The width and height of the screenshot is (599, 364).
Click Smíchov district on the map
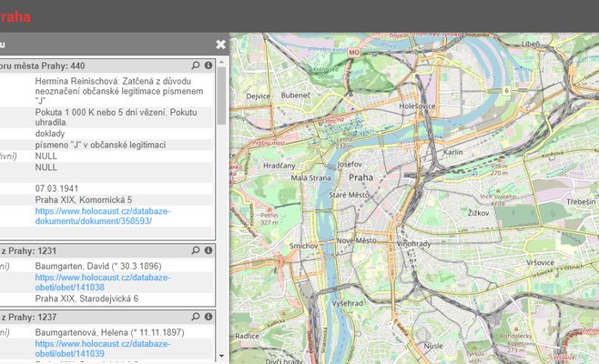[x=302, y=246]
